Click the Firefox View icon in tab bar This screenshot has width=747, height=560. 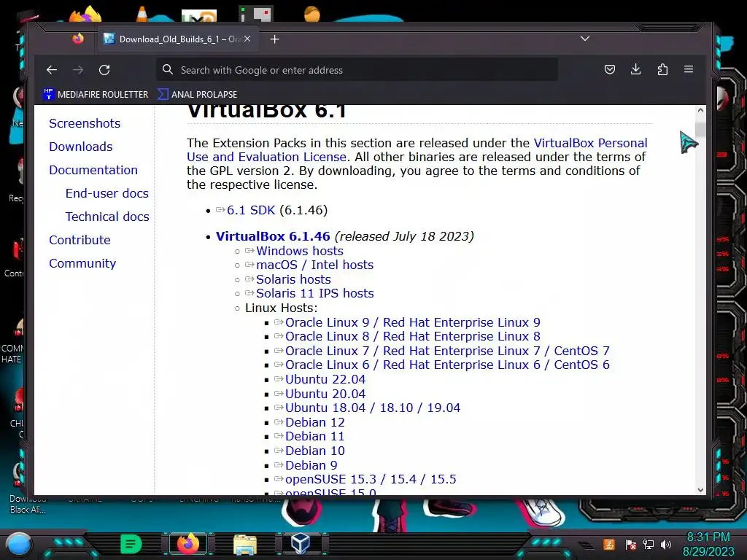pos(77,39)
